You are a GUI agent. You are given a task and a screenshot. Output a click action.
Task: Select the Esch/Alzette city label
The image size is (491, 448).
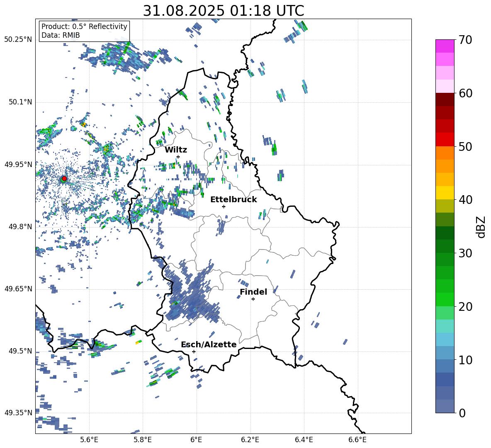209,344
